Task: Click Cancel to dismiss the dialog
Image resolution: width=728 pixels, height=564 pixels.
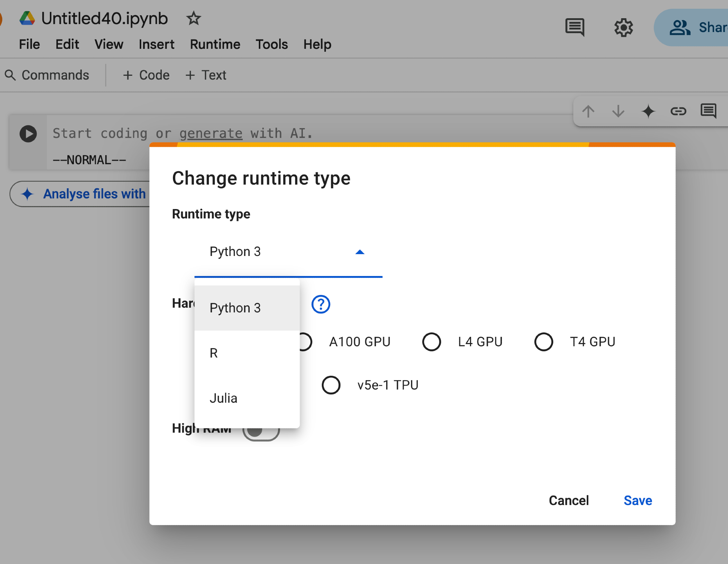Action: (x=569, y=500)
